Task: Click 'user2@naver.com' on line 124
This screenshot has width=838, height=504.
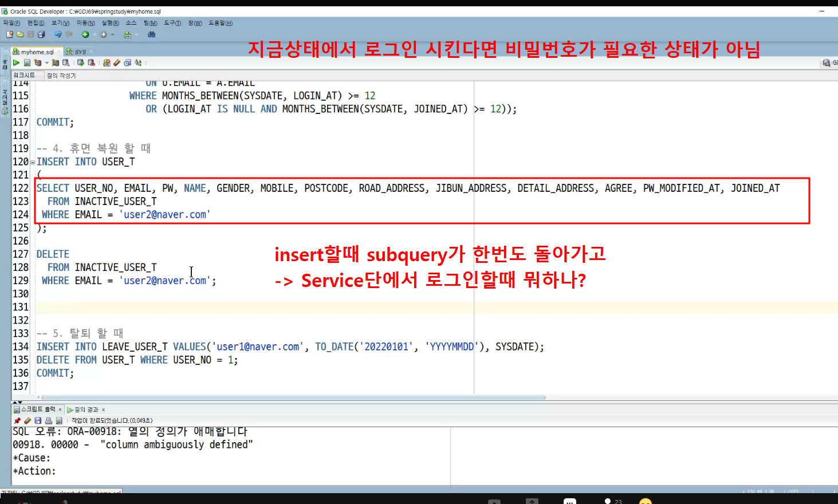Action: (164, 215)
